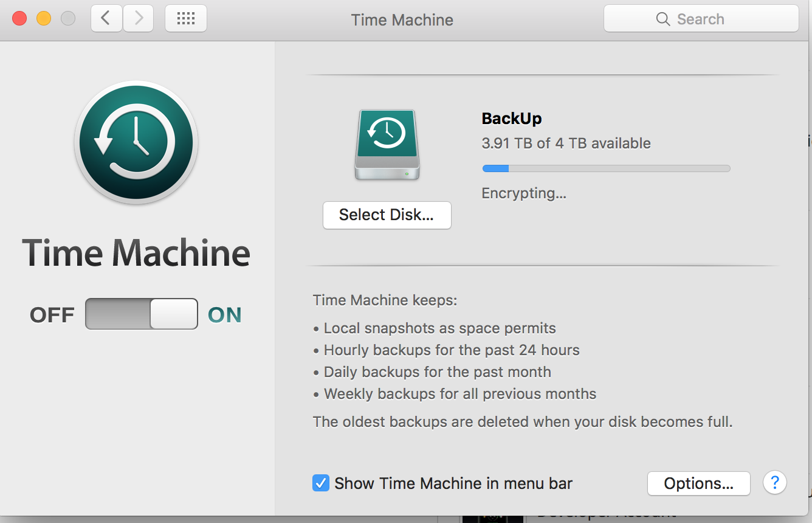The height and width of the screenshot is (523, 812).
Task: Click 'Local snapshots as space permits' line
Action: click(x=439, y=328)
